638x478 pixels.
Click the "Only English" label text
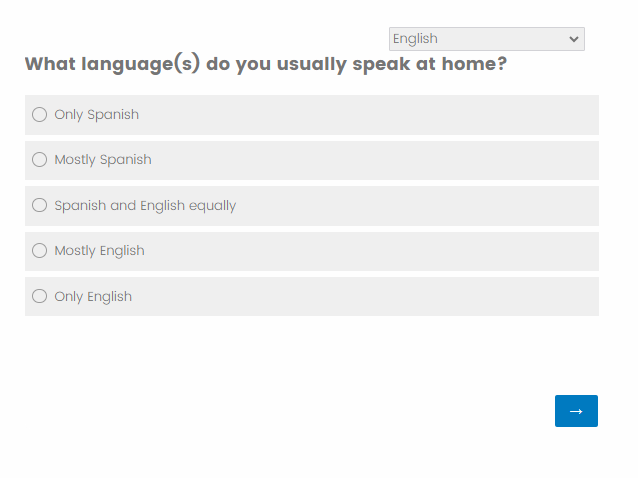point(93,297)
